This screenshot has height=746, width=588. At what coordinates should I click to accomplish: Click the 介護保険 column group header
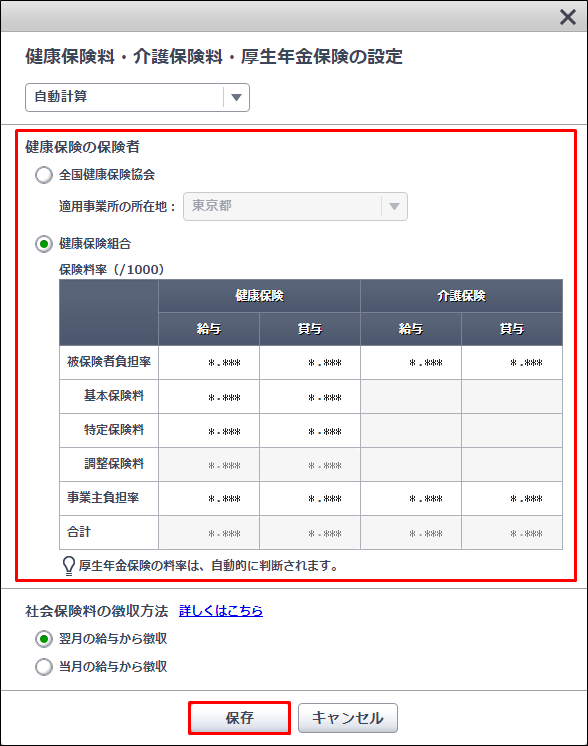tap(461, 296)
